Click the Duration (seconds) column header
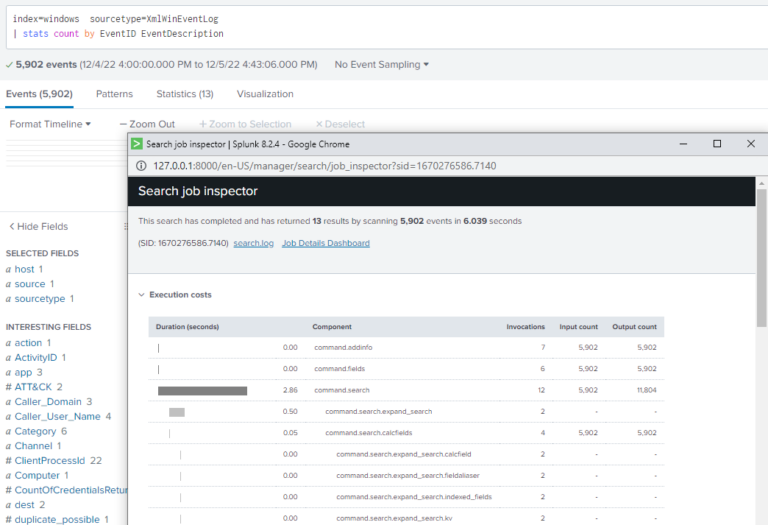 click(187, 327)
